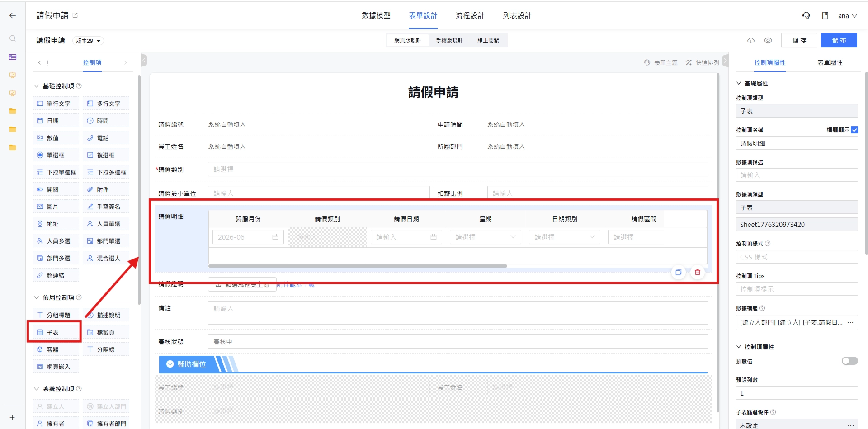Select the 電話 control
The image size is (868, 429).
[x=106, y=138]
